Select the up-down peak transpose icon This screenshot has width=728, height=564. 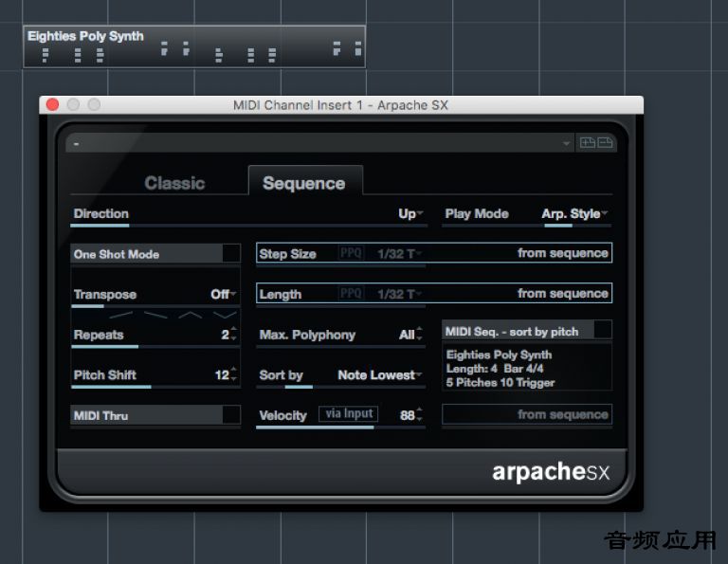coord(191,316)
